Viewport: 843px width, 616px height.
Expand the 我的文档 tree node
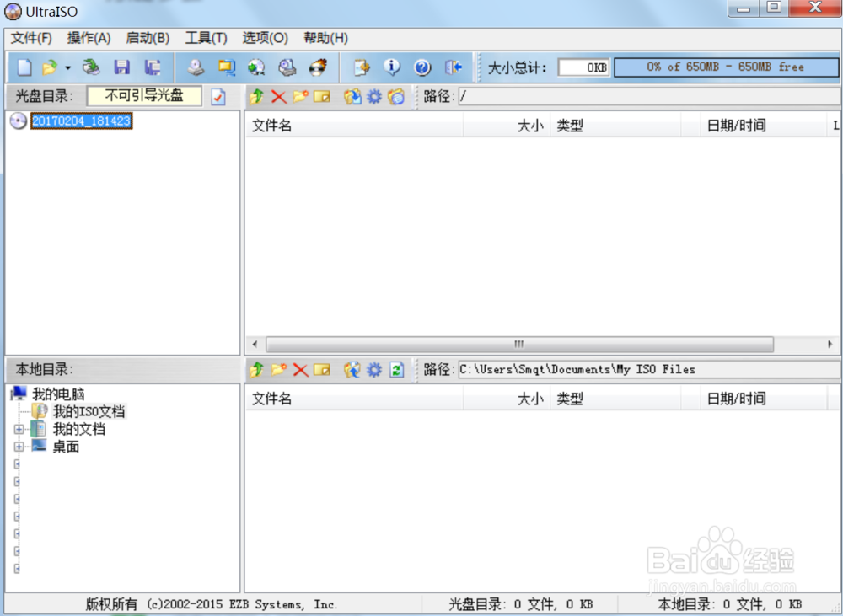pos(19,430)
